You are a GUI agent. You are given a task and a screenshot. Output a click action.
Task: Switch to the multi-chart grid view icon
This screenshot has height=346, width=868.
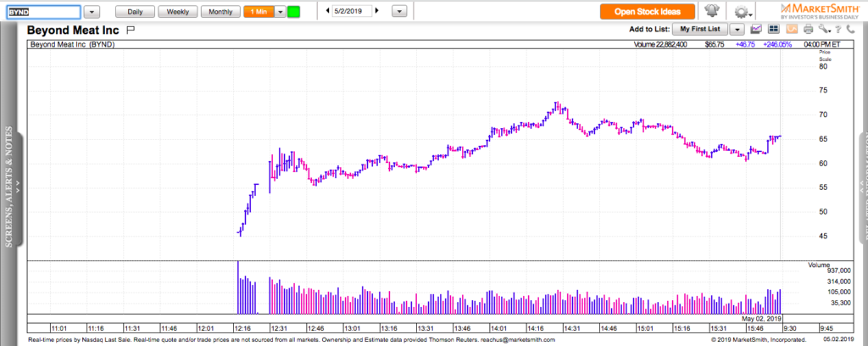click(773, 29)
